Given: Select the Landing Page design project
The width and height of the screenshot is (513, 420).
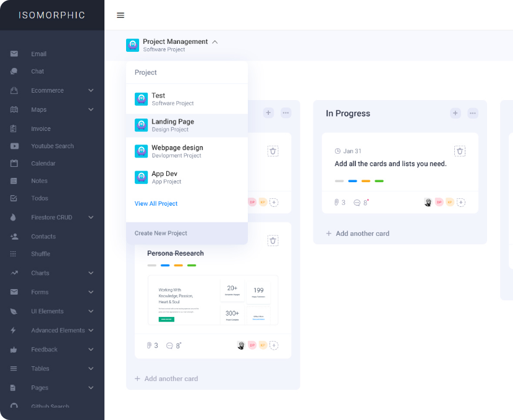Looking at the screenshot, I should [187, 125].
